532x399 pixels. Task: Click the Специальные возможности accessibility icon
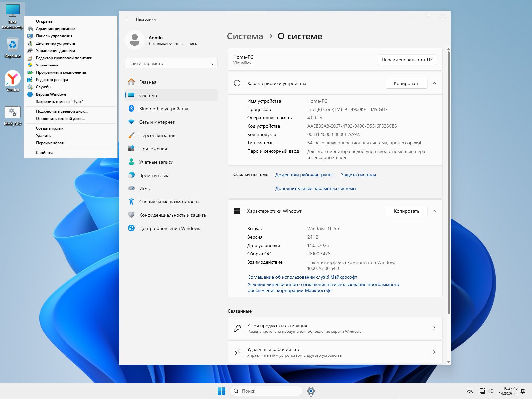coord(131,202)
